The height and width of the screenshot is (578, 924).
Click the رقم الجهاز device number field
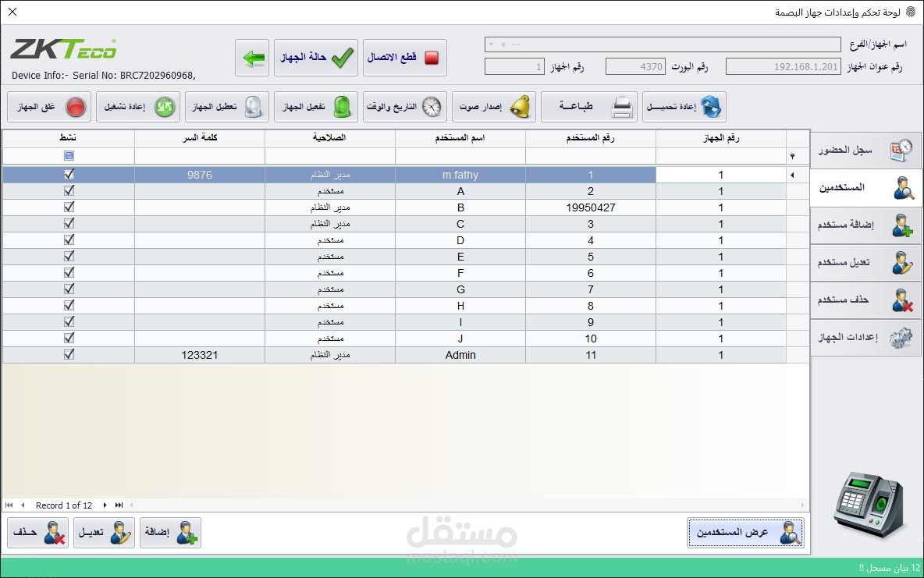tap(514, 66)
